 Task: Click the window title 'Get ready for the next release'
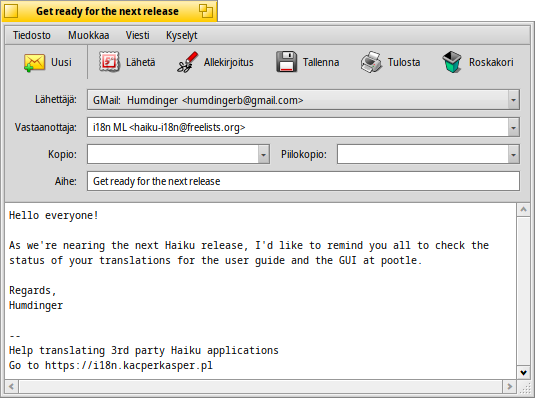click(107, 11)
